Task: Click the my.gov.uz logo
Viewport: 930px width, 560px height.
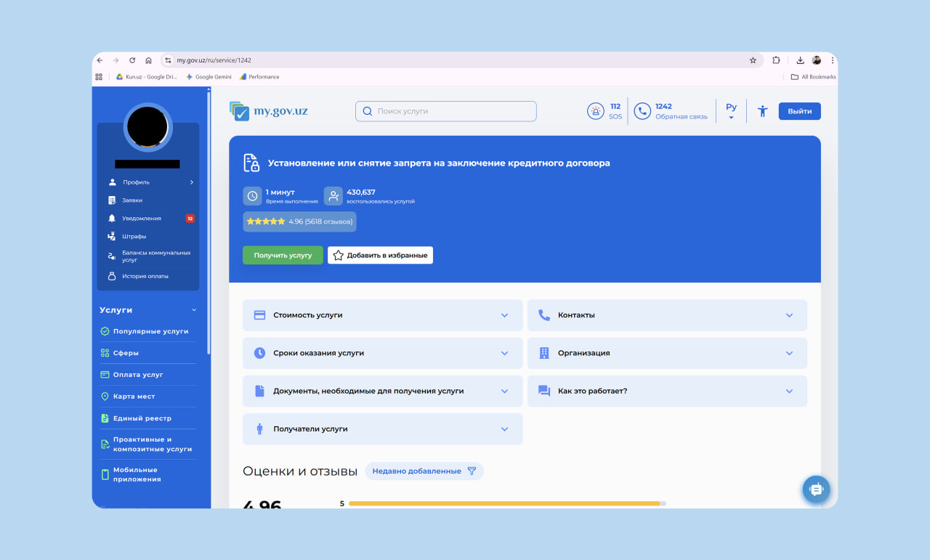Action: point(269,111)
